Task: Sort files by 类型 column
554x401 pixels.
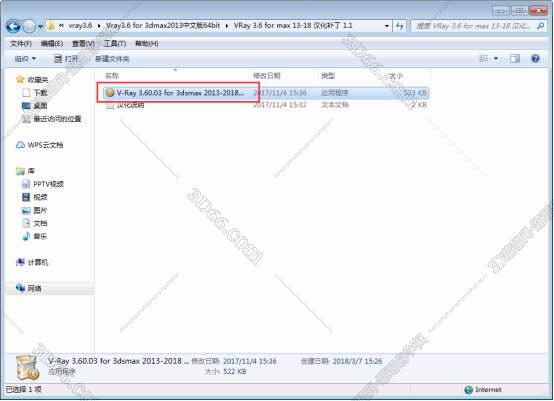Action: 328,76
